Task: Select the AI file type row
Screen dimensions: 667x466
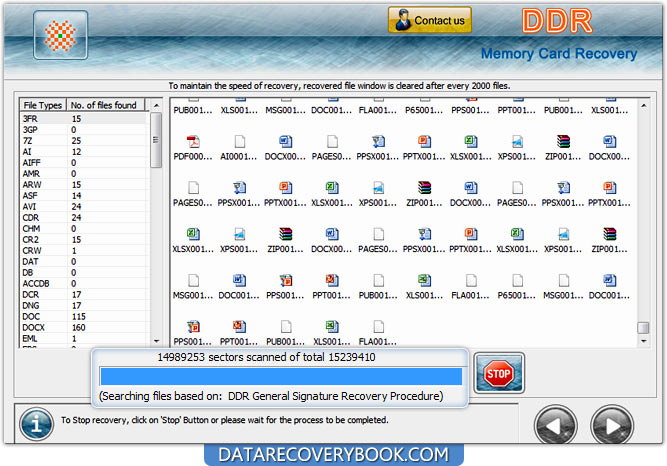Action: pyautogui.click(x=84, y=152)
